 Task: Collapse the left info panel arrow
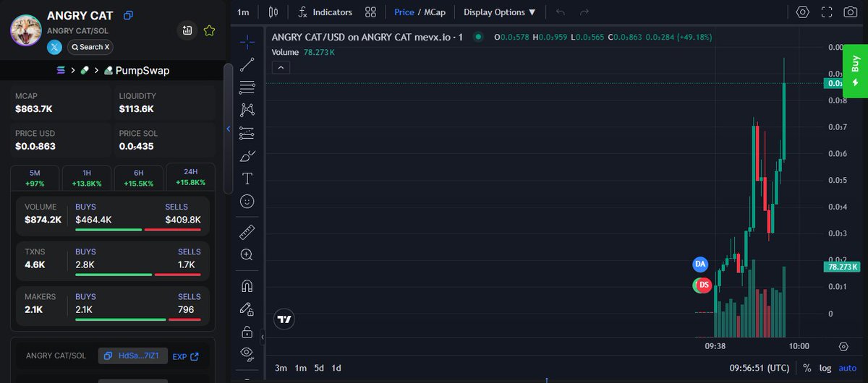(x=229, y=129)
